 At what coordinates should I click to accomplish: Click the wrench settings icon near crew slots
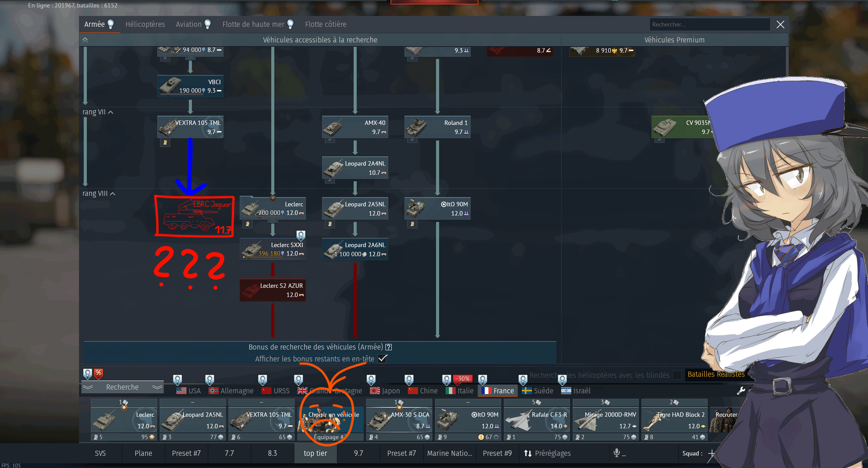(741, 391)
